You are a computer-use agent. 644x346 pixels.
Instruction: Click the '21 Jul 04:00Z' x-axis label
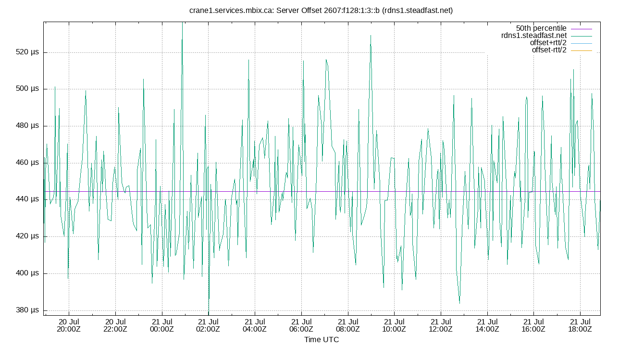(255, 325)
